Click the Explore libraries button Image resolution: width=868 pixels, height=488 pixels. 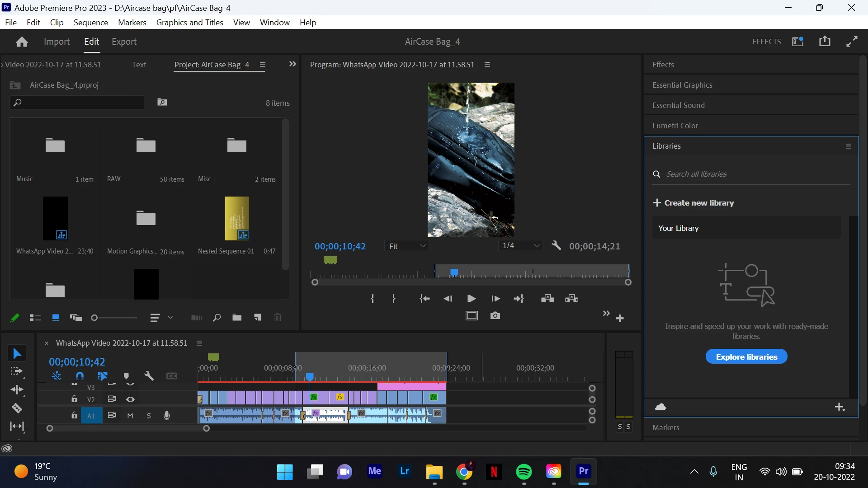pos(746,357)
